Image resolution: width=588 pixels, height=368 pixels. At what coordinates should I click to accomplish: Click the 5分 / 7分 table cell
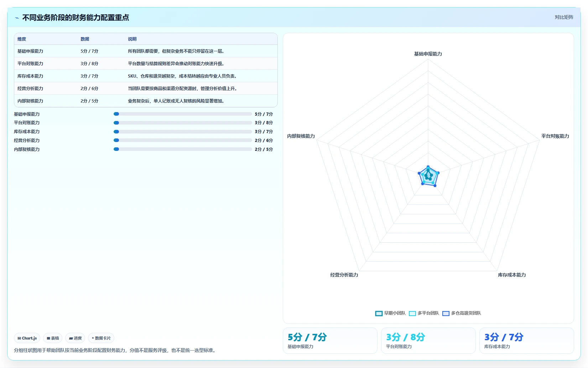pos(89,51)
